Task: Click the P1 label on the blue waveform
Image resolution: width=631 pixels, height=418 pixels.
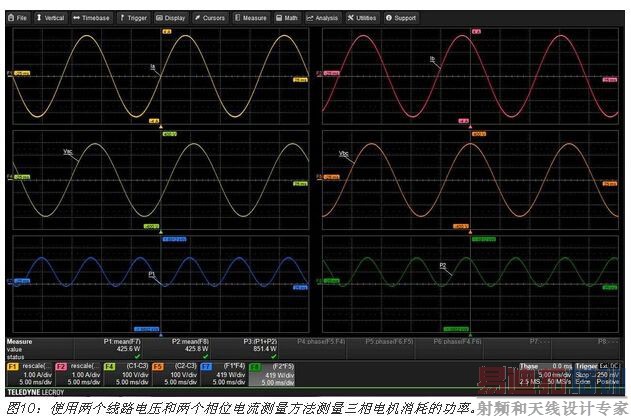Action: click(x=152, y=274)
